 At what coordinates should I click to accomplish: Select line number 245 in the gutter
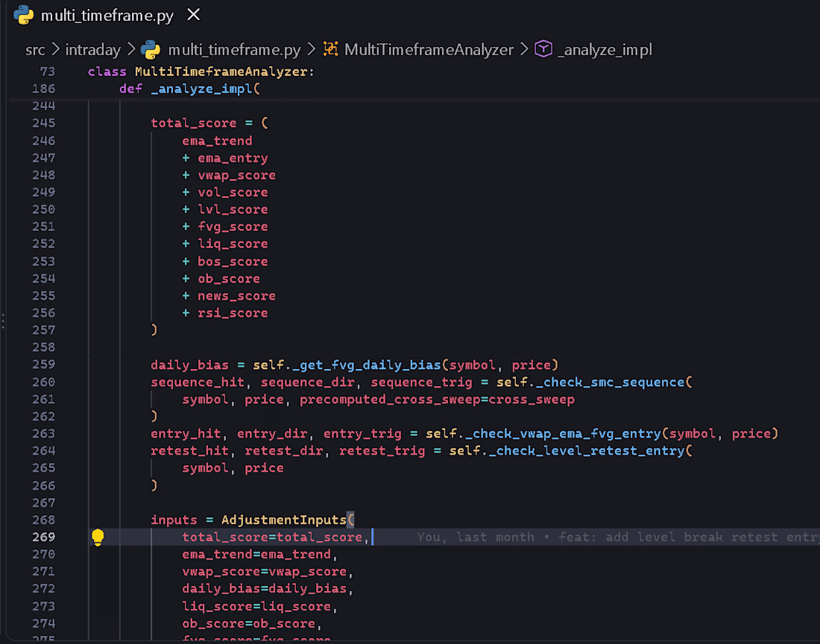tap(43, 124)
